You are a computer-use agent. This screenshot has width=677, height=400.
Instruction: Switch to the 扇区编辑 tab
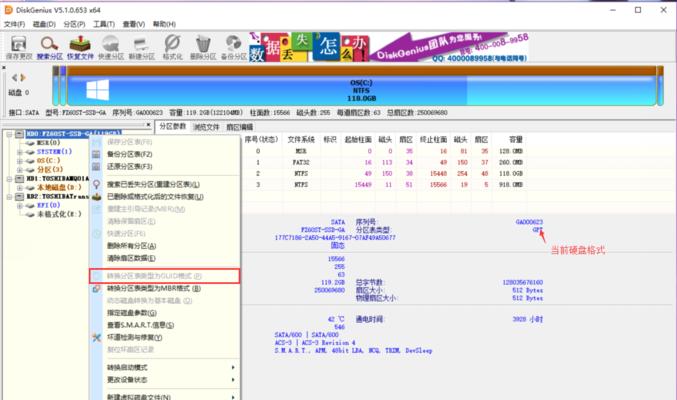[x=240, y=127]
